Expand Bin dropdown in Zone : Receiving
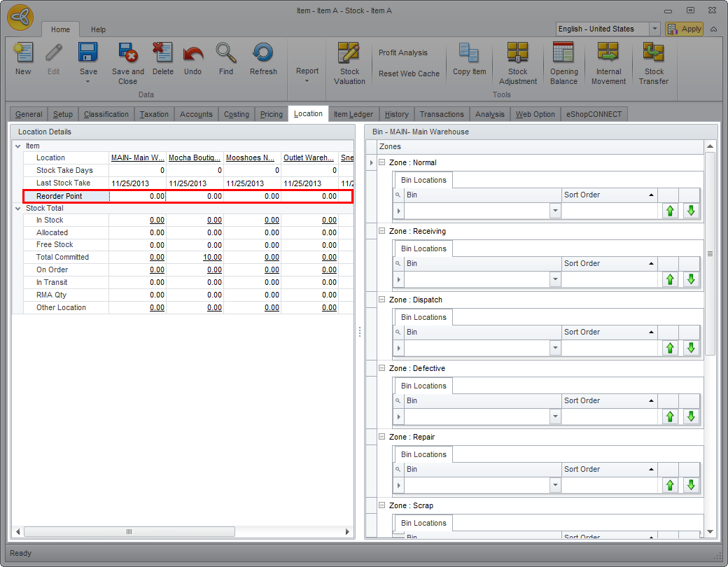Image resolution: width=728 pixels, height=567 pixels. tap(555, 279)
